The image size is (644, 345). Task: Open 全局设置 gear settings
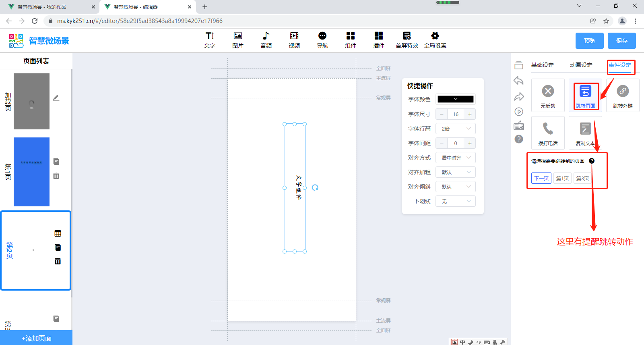pos(435,40)
